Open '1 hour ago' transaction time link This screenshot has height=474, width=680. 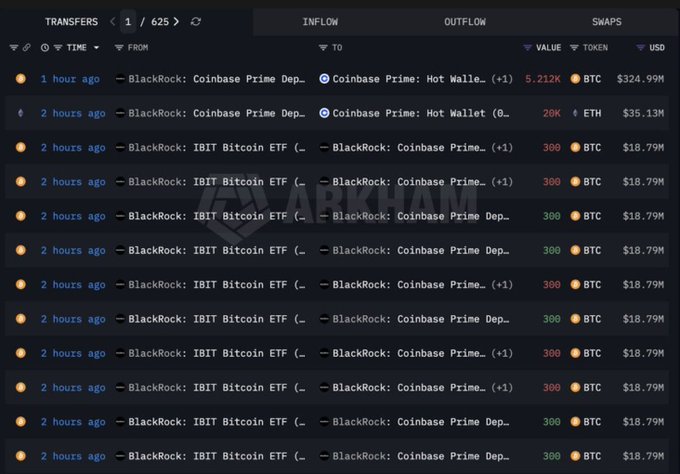coord(70,79)
